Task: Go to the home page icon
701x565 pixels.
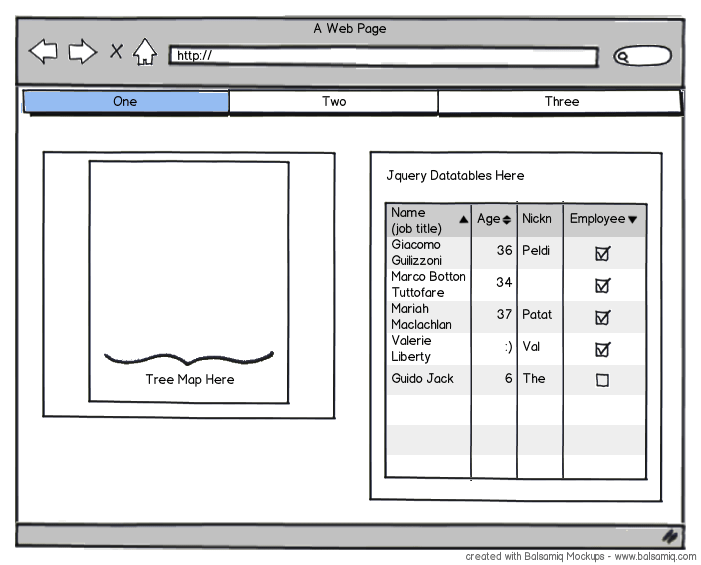Action: [145, 52]
